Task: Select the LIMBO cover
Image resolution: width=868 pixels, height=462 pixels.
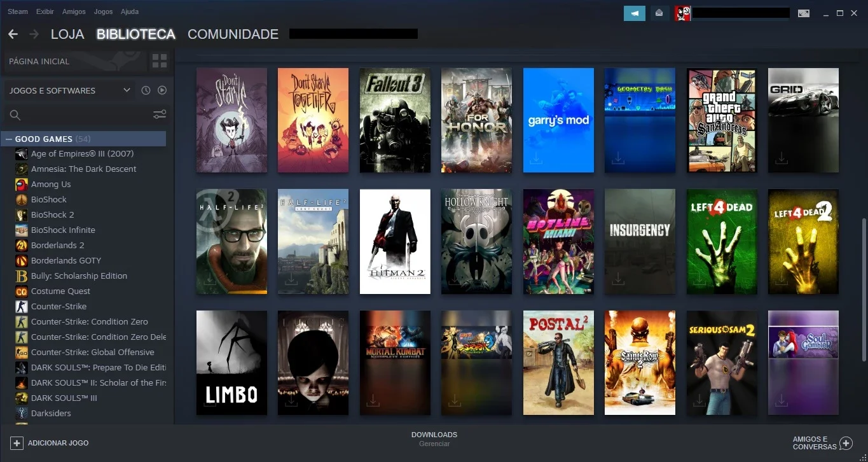Action: pos(231,363)
